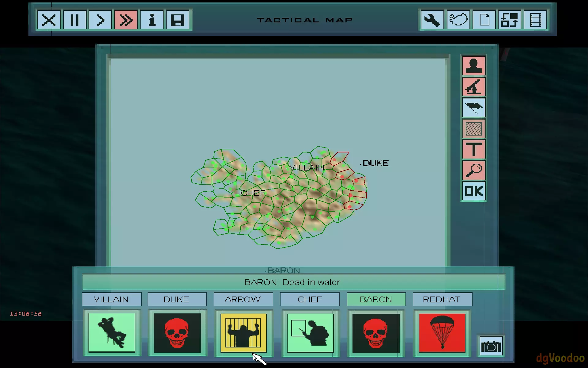
Task: Click ARROW's imprisoned status portrait
Action: 243,333
